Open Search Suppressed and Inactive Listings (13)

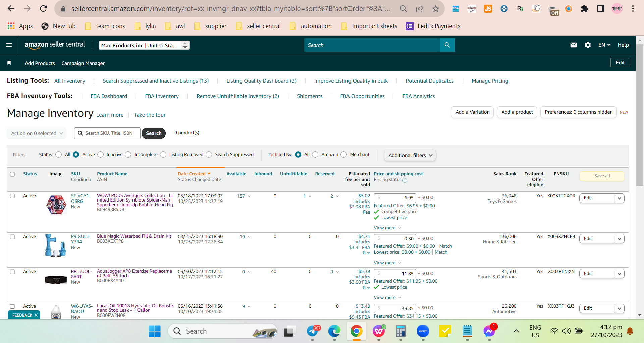(156, 81)
